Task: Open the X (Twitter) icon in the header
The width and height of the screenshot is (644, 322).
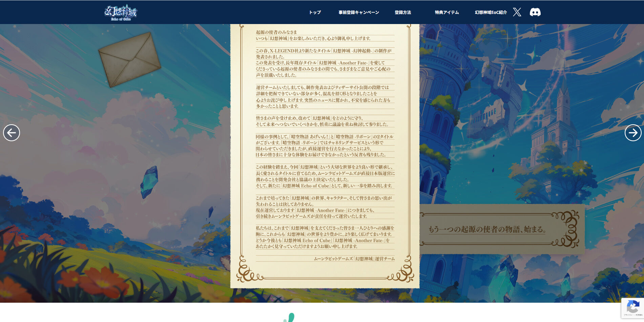Action: point(517,12)
